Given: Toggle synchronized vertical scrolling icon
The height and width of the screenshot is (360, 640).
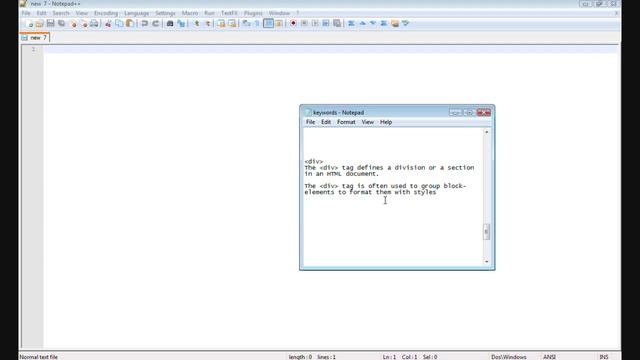Looking at the screenshot, I should [221, 24].
